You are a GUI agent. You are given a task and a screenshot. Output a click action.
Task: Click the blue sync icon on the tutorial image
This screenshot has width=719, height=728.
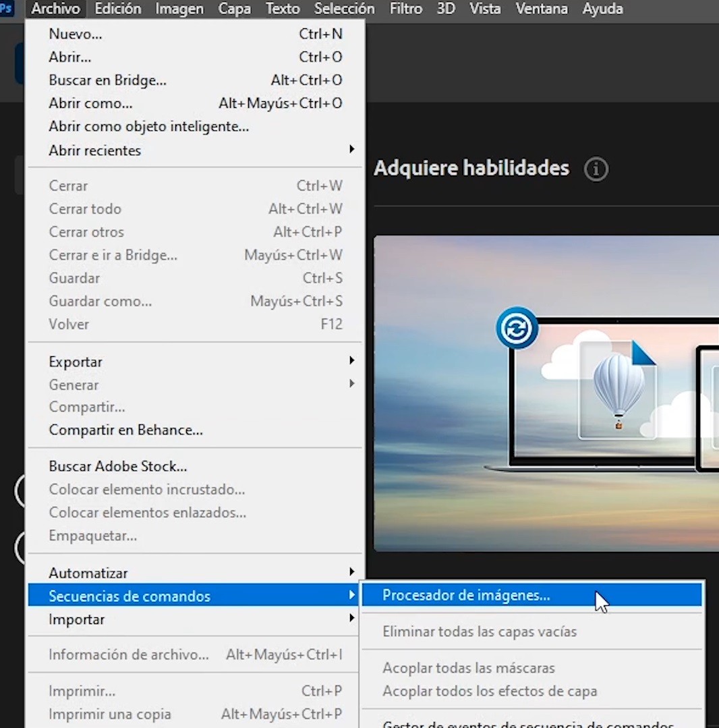[x=517, y=329]
